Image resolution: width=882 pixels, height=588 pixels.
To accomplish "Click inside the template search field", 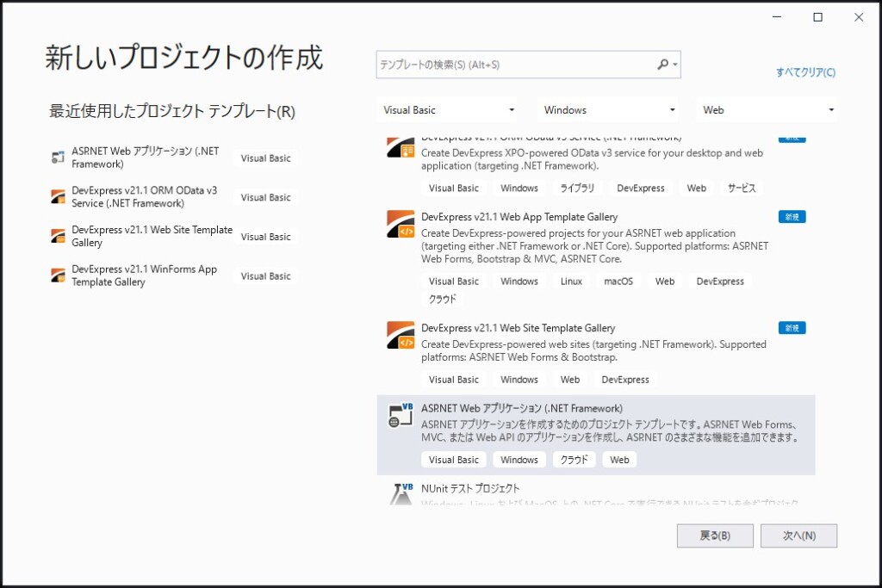I will click(x=515, y=65).
